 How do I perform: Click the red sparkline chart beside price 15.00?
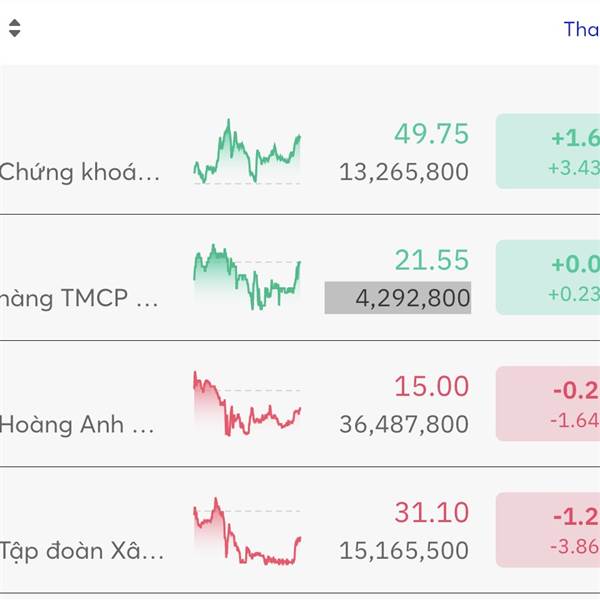click(247, 403)
